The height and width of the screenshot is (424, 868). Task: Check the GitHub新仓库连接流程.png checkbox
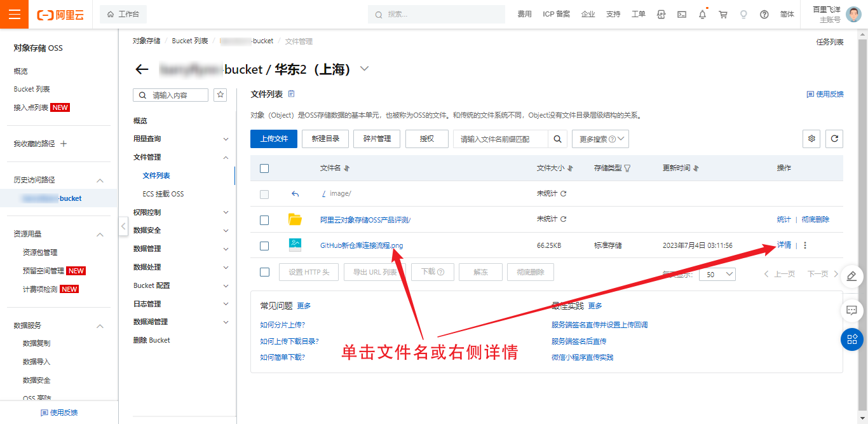[264, 245]
